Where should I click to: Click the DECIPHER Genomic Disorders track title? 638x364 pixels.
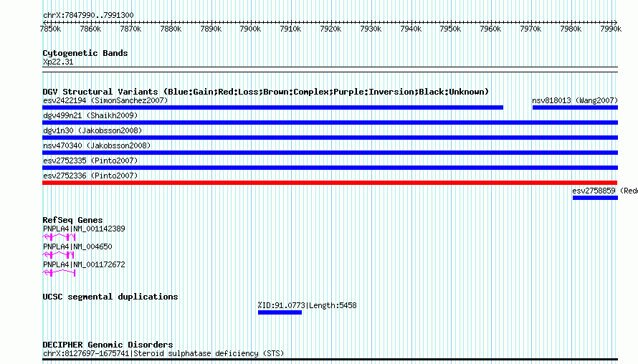(x=108, y=345)
